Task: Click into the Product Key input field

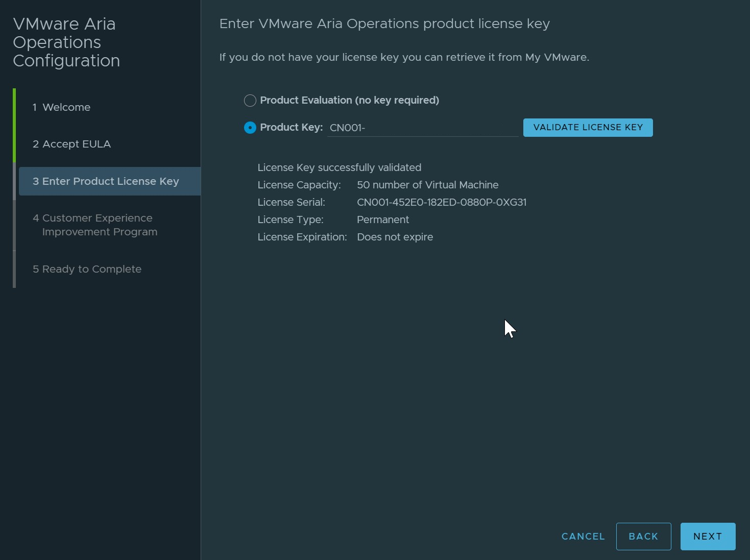Action: [423, 128]
